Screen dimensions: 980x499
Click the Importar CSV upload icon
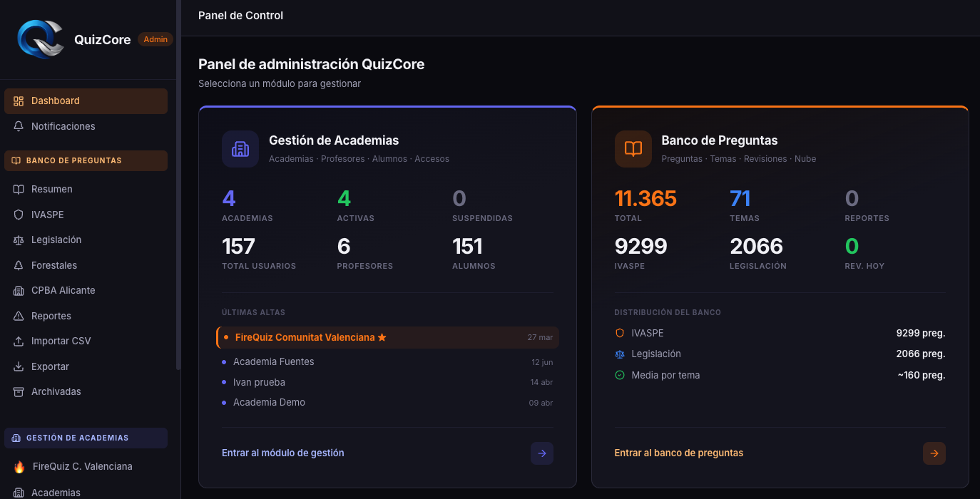pos(19,341)
